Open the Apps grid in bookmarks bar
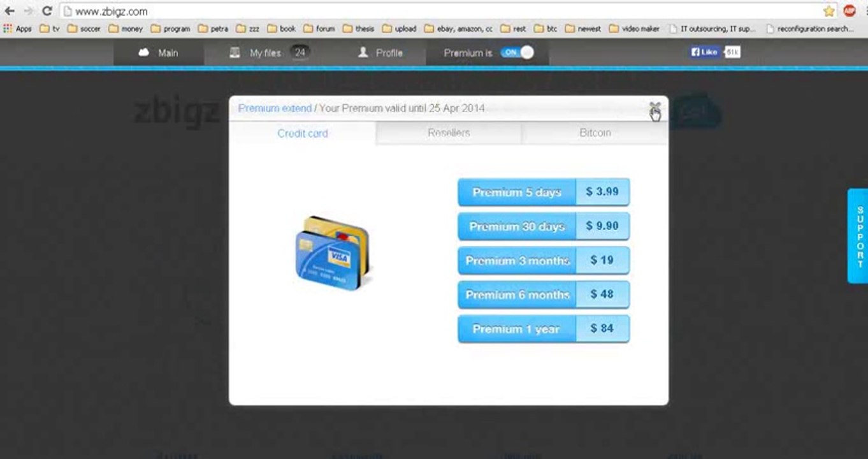The image size is (868, 459). point(17,29)
